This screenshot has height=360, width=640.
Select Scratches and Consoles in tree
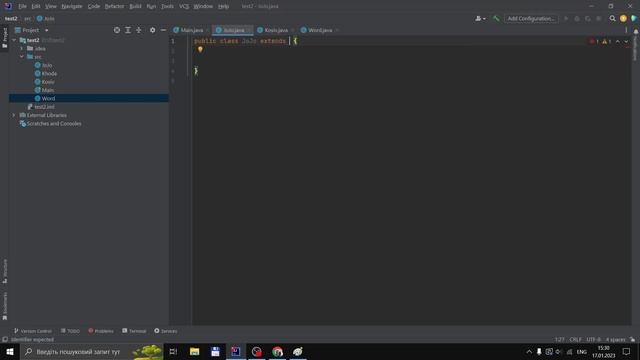coord(51,124)
